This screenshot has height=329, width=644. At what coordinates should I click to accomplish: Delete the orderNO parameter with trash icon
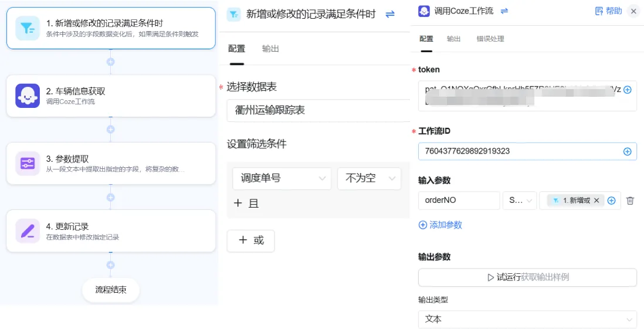coord(630,201)
